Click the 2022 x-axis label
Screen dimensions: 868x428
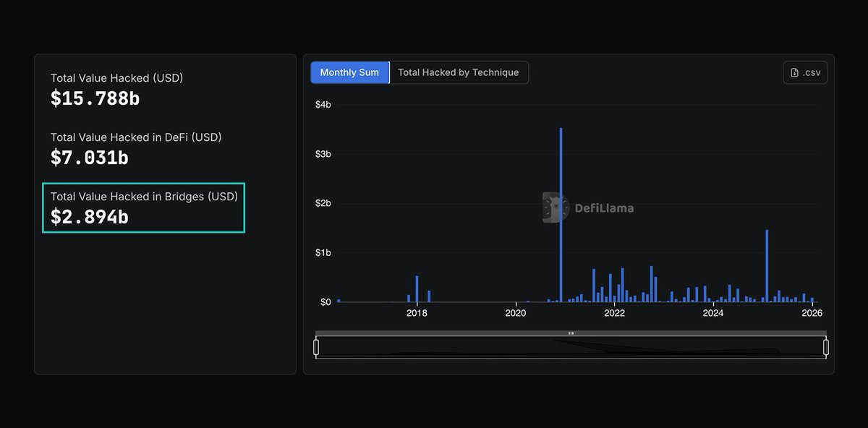(614, 313)
